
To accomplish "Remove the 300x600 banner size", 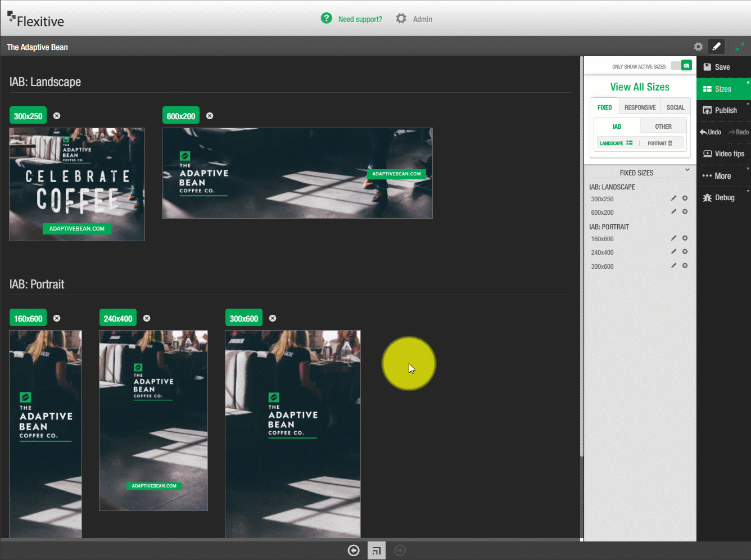I will click(273, 318).
